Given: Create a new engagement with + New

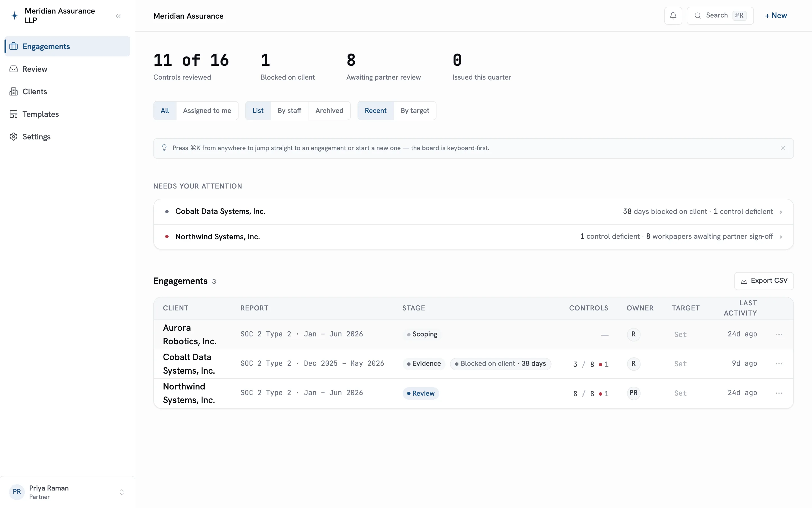Looking at the screenshot, I should point(776,16).
